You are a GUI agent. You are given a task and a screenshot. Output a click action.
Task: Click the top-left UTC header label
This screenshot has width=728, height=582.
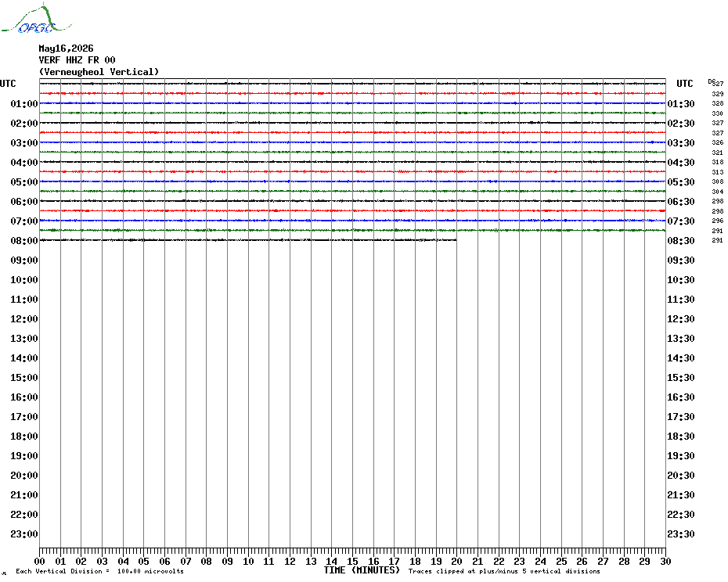[x=8, y=84]
